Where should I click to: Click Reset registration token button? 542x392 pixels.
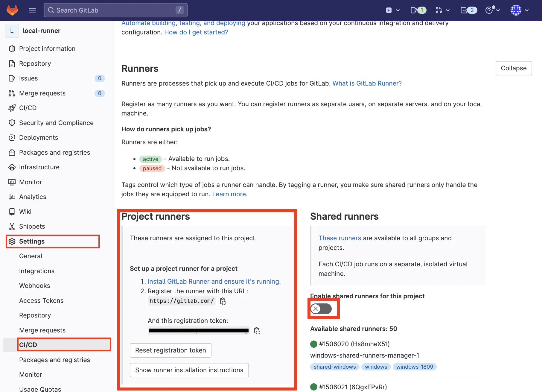[x=170, y=350]
